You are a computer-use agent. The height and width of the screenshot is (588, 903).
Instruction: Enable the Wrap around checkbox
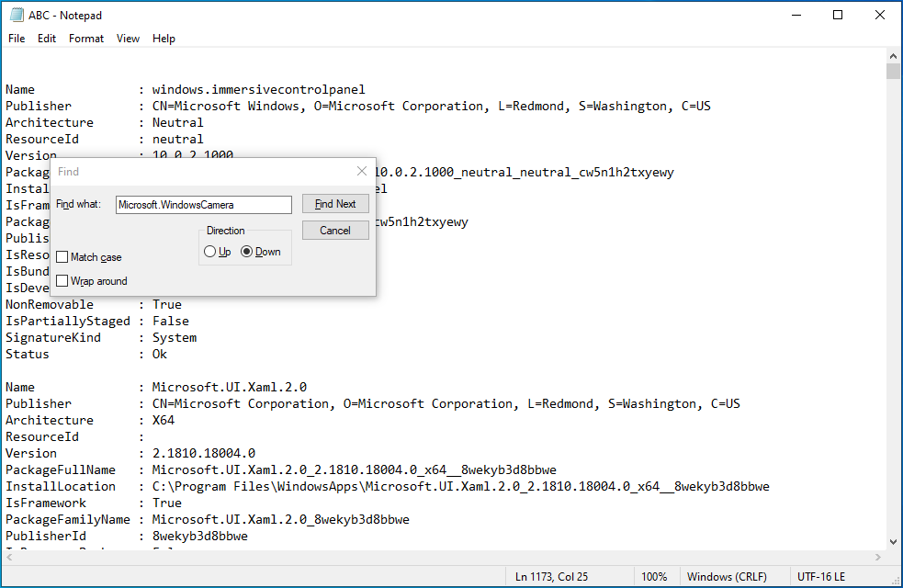(x=62, y=281)
